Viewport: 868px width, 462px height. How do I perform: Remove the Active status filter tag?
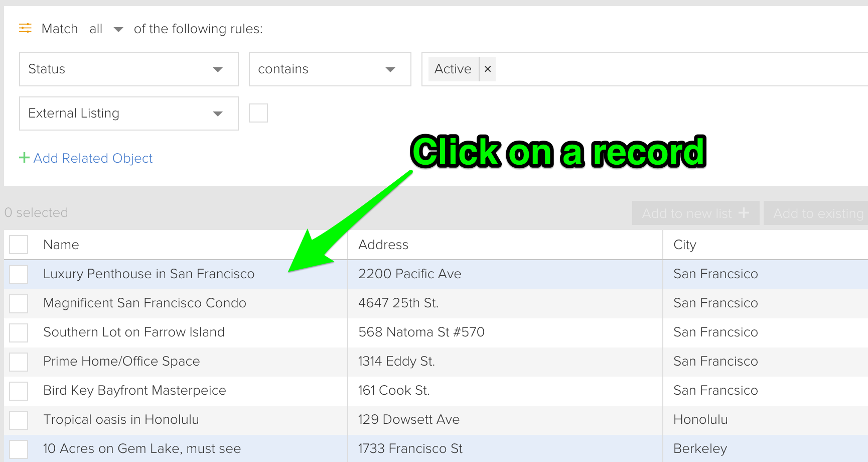(x=487, y=69)
